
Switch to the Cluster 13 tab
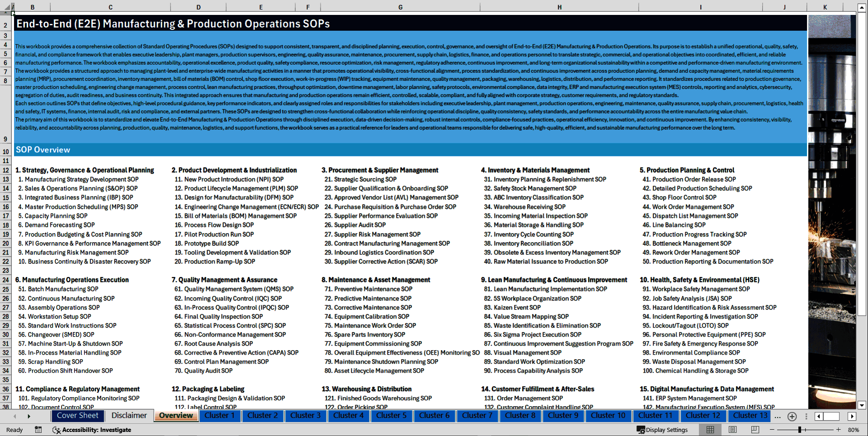[x=749, y=416]
